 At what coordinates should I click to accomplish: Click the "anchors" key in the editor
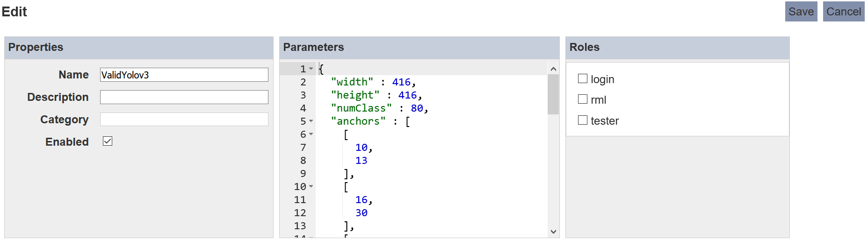358,121
